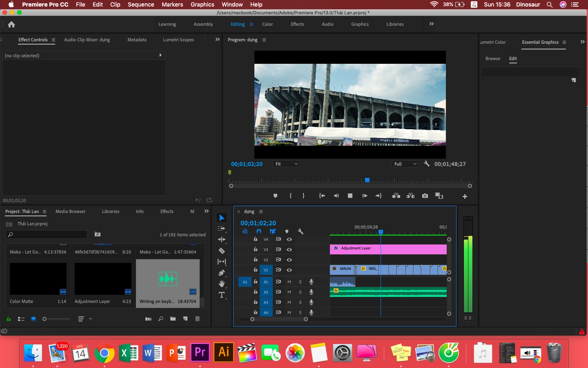Select the Selection tool arrow

(222, 218)
